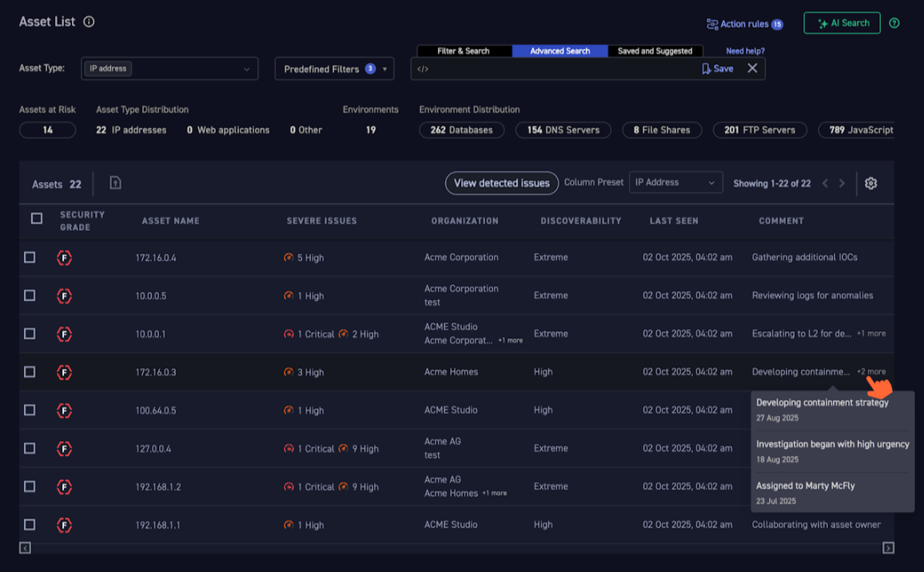
Task: Open the Asset Type dropdown
Action: (169, 69)
